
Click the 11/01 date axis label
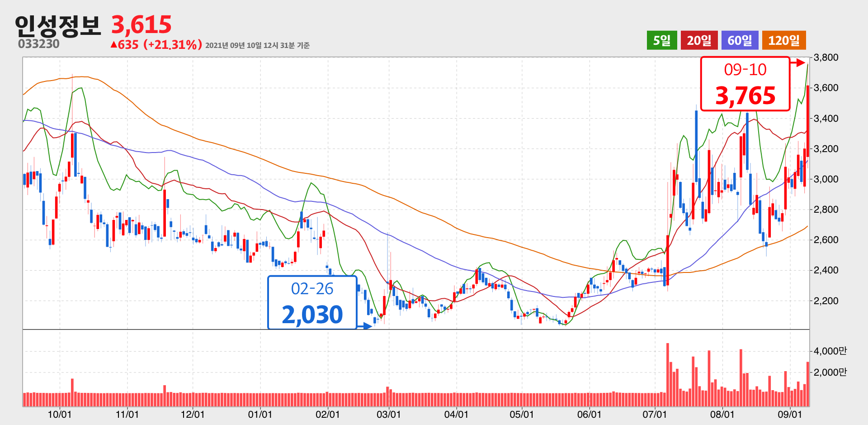point(127,415)
